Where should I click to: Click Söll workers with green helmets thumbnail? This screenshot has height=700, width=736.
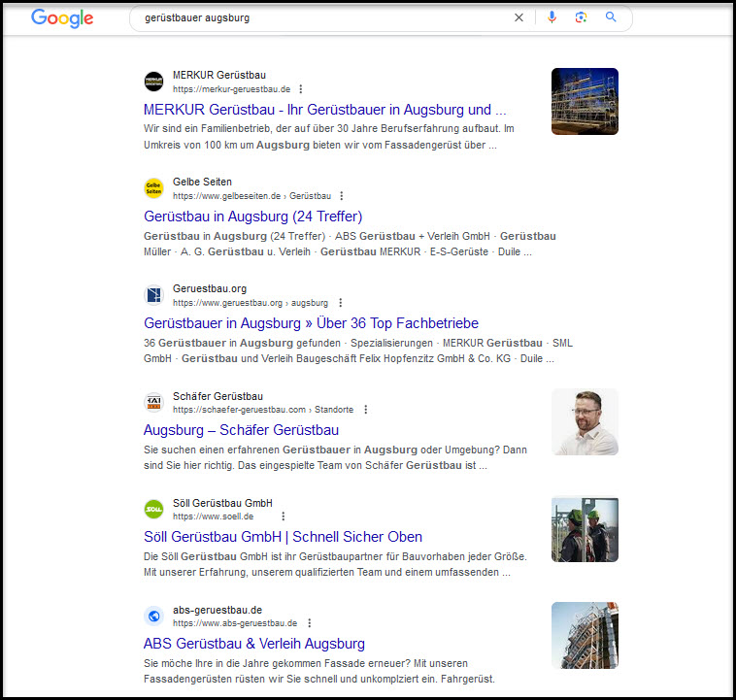585,529
